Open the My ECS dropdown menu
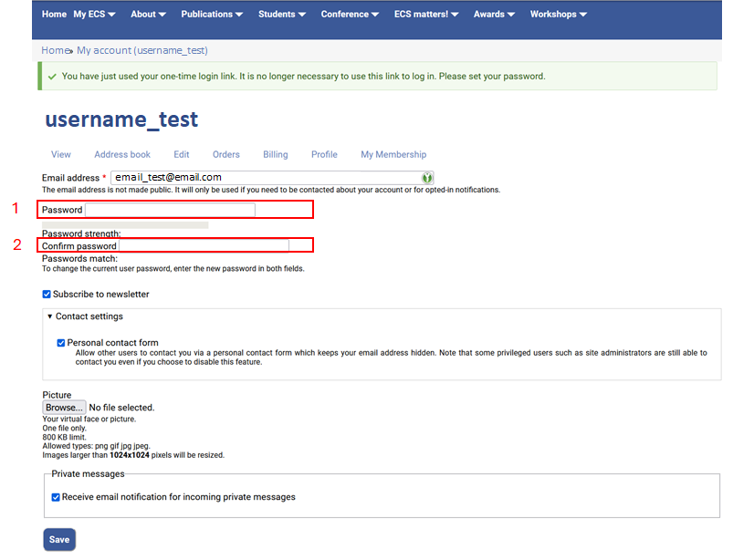Viewport: 733px width, 560px height. [x=96, y=15]
